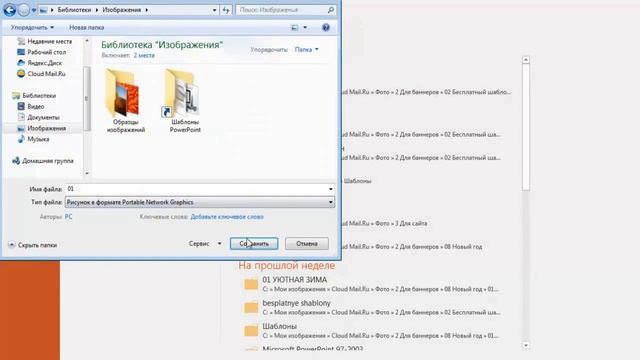The height and width of the screenshot is (360, 640).
Task: Click the Новая папка button
Action: (x=87, y=27)
